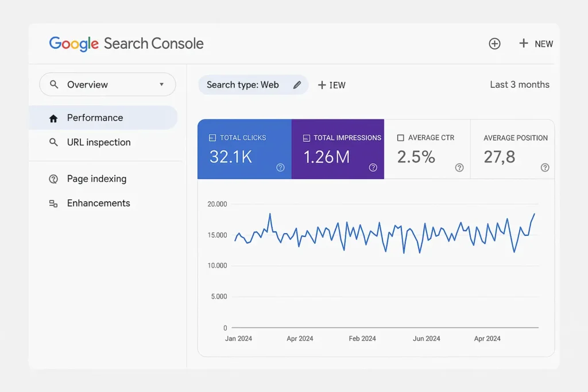Enable the Average CTR metric checkbox
This screenshot has height=392, width=588.
point(400,138)
